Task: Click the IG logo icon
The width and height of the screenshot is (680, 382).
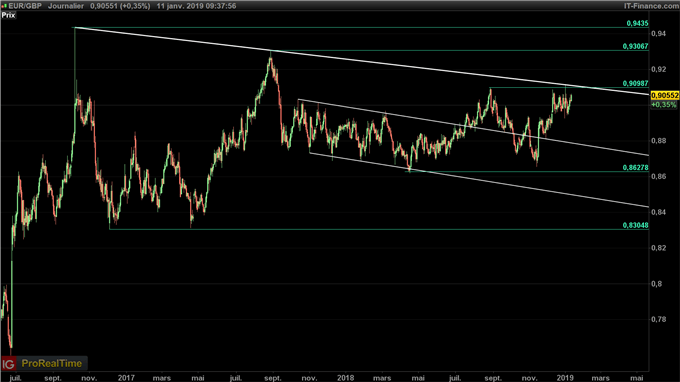Action: pyautogui.click(x=8, y=363)
